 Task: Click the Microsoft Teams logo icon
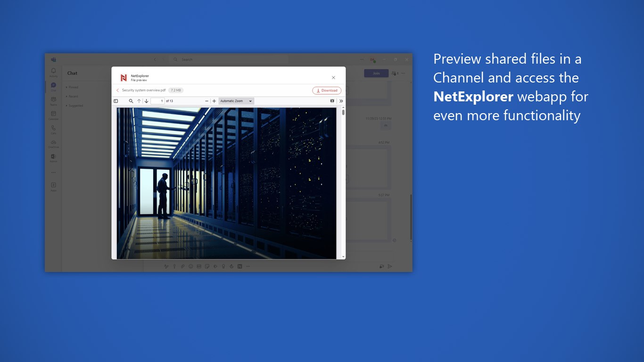pos(53,60)
